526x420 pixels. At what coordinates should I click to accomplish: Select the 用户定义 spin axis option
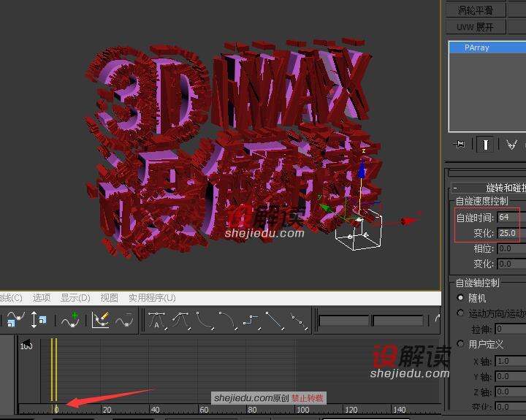460,344
